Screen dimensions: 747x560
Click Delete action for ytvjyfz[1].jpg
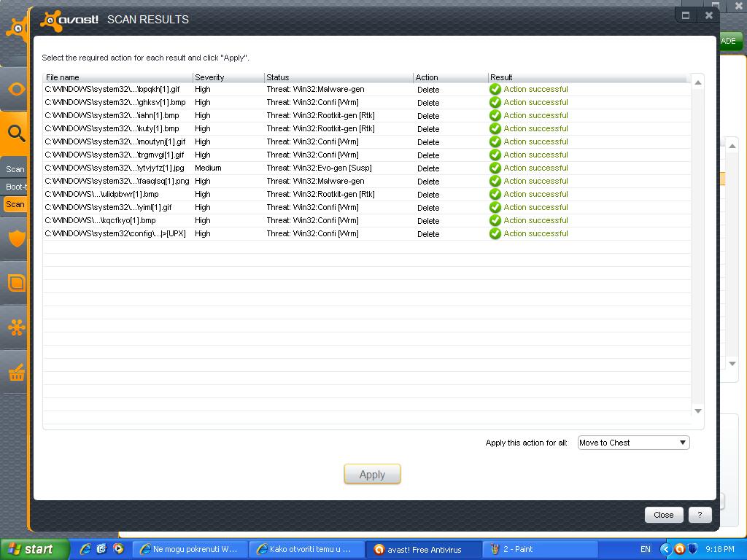428,168
